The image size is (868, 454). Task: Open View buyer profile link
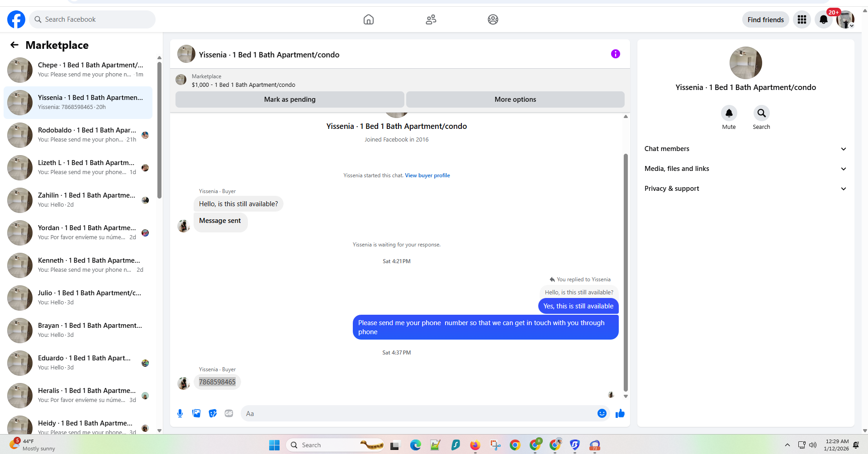pos(427,175)
